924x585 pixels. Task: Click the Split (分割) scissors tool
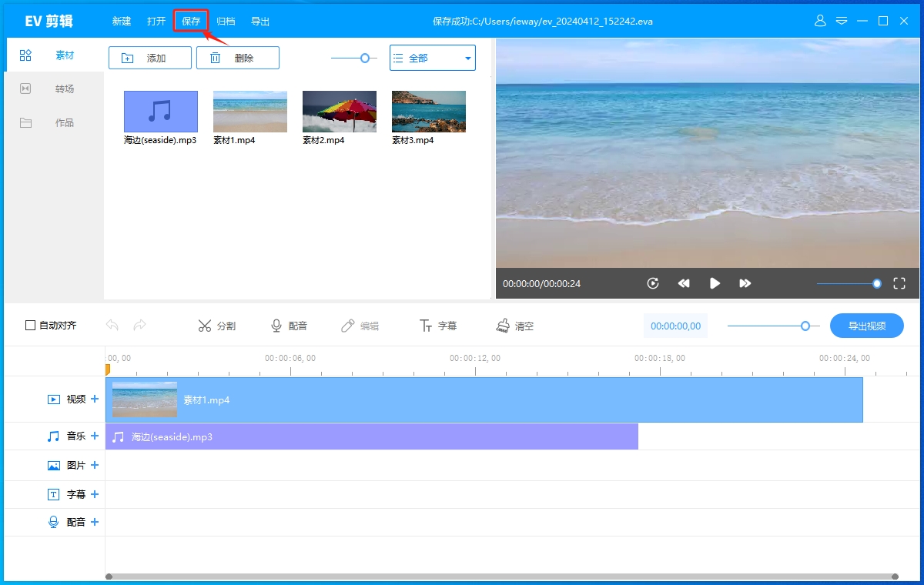coord(216,326)
